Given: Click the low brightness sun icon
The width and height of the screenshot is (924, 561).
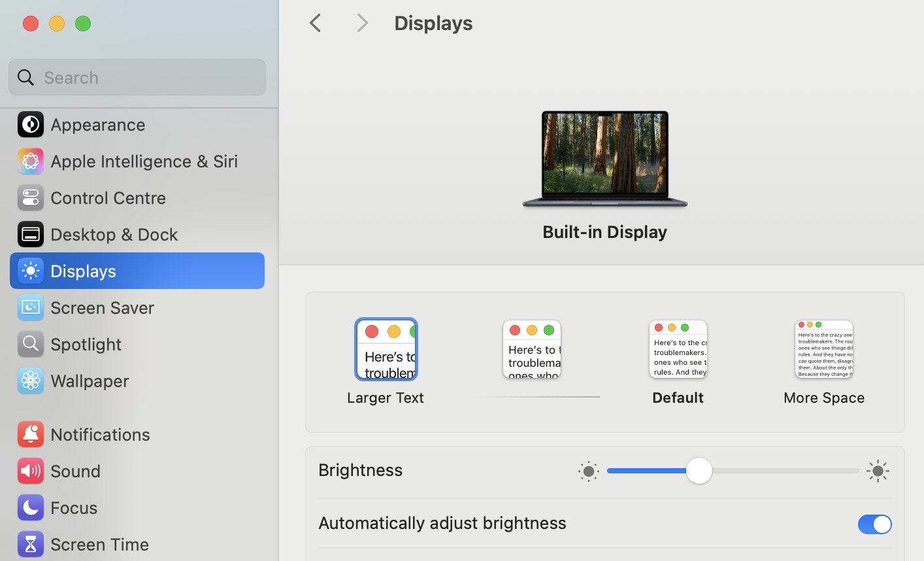Looking at the screenshot, I should click(x=588, y=471).
